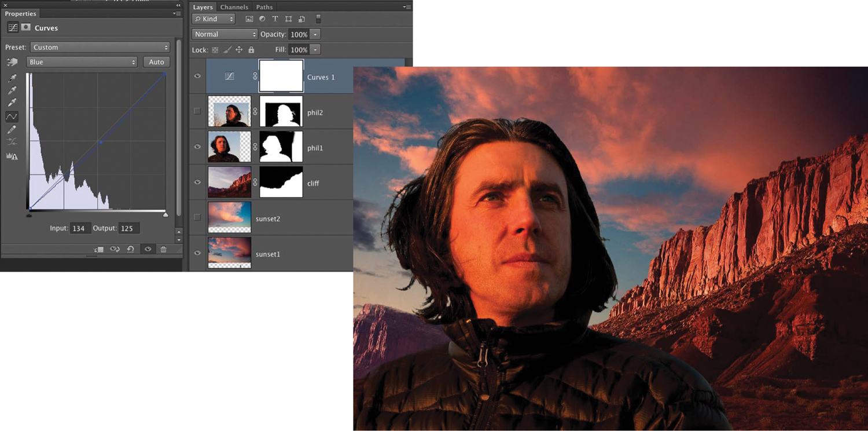Open the Preset dropdown showing Custom
Screen dimensions: 868x431
(100, 48)
